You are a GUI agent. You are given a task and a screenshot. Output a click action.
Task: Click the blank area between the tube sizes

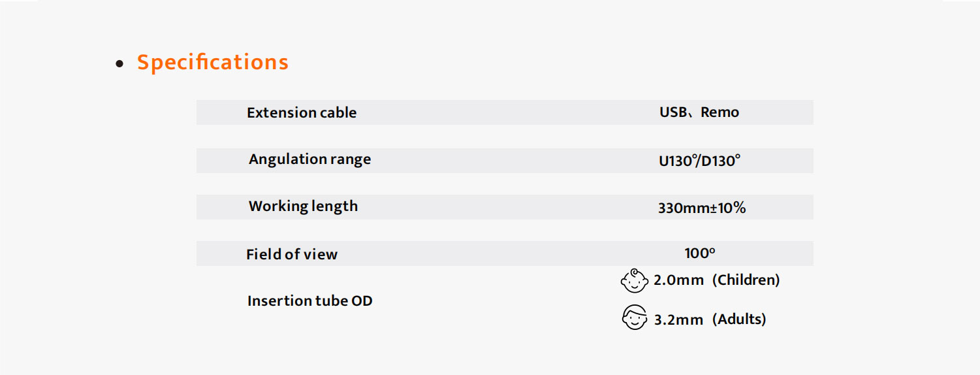701,300
